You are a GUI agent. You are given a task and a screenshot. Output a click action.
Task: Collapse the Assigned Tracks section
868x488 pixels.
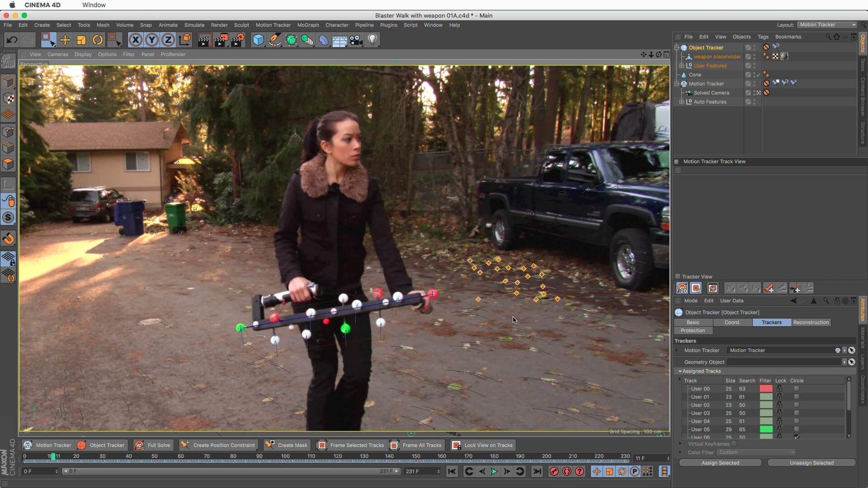[x=680, y=371]
